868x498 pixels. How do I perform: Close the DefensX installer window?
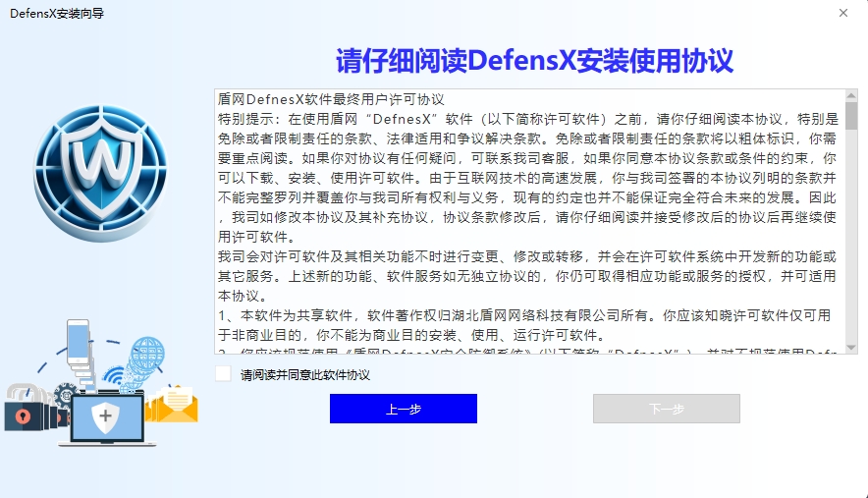843,13
